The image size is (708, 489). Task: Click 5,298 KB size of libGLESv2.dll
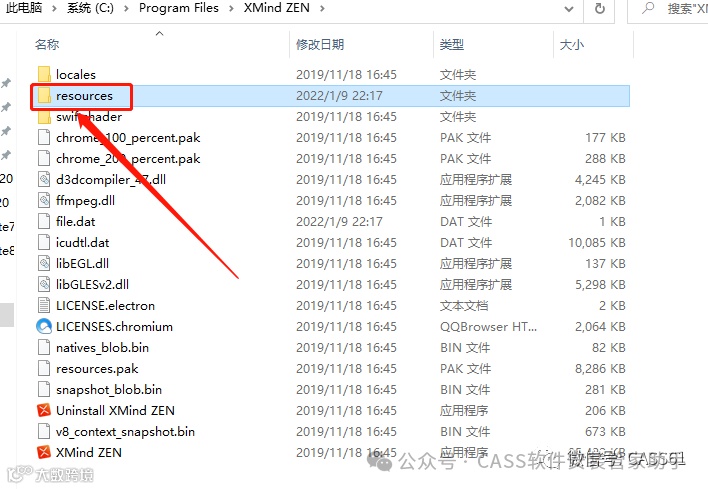[x=600, y=284]
